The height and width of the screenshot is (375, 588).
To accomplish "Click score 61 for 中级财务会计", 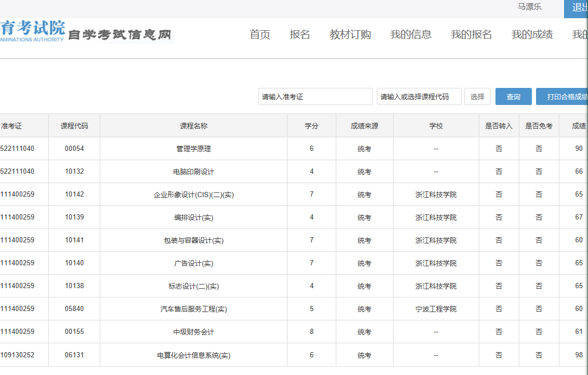I will click(579, 331).
